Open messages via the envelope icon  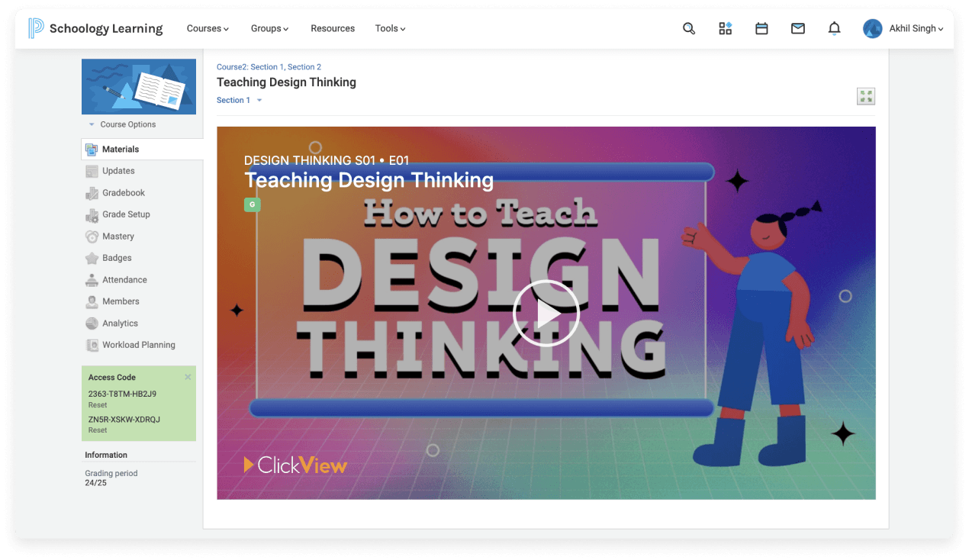point(797,28)
